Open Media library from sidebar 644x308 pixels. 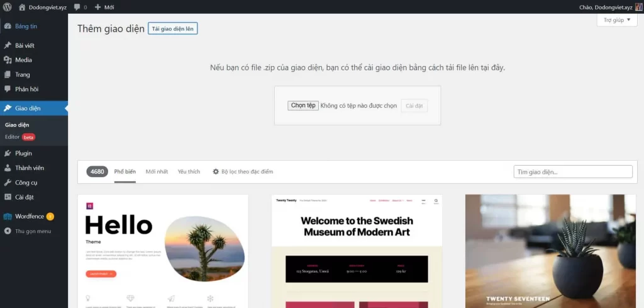point(23,60)
